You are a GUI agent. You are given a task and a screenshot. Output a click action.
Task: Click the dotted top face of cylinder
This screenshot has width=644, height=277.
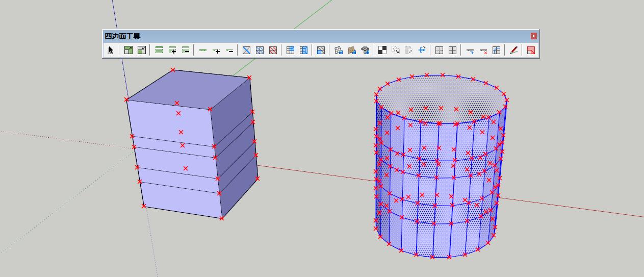441,99
